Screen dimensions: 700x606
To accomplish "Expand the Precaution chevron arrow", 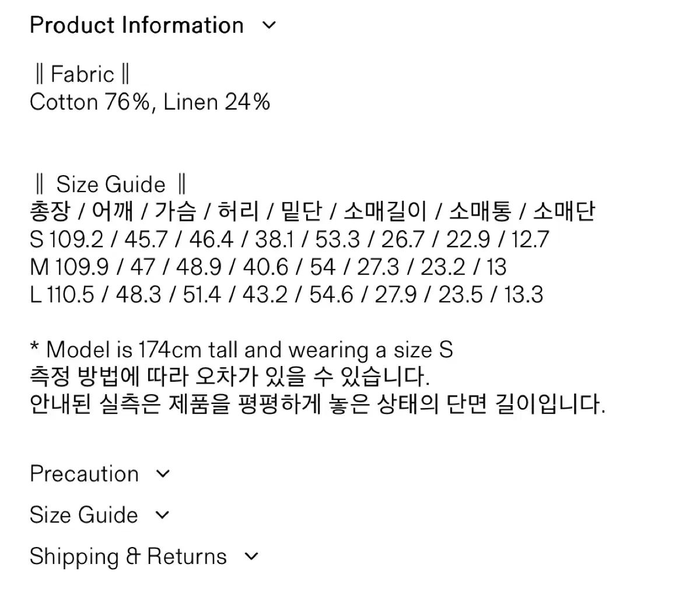I will point(164,474).
